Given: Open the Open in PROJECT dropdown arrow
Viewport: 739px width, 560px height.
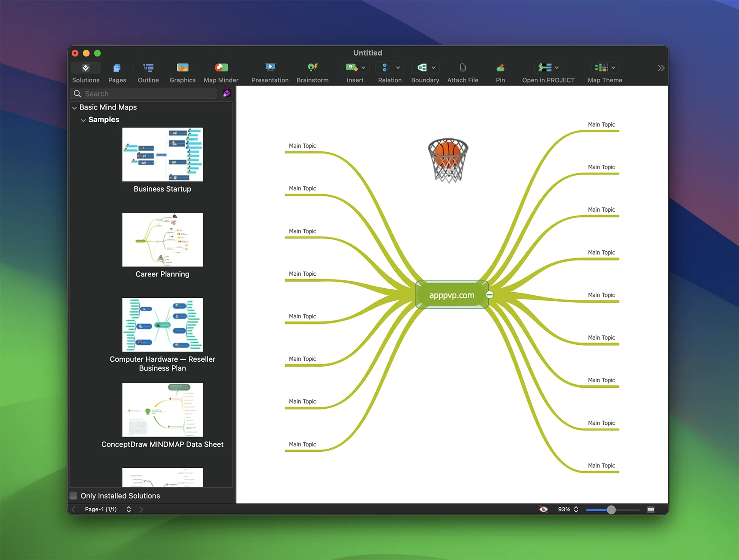Looking at the screenshot, I should click(x=557, y=68).
